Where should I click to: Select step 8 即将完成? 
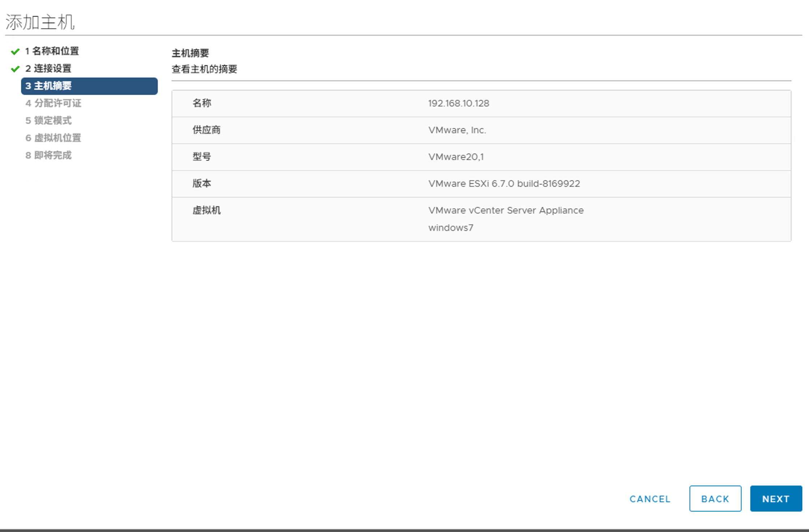[x=48, y=155]
